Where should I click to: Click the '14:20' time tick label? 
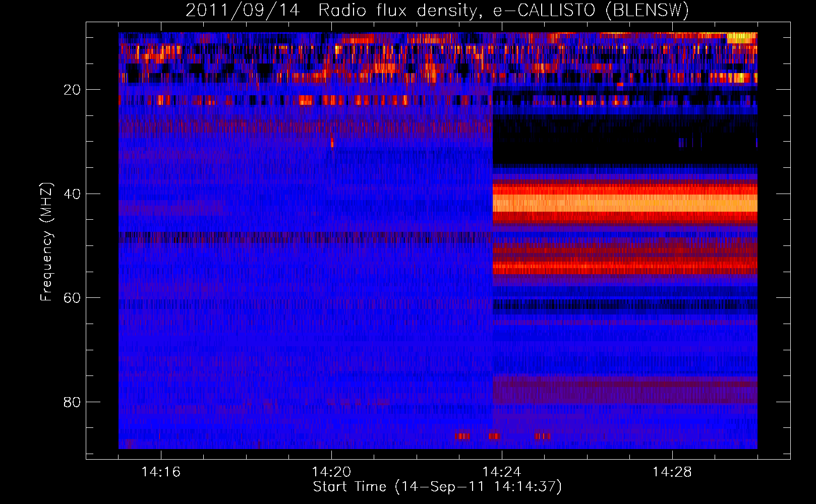(331, 472)
